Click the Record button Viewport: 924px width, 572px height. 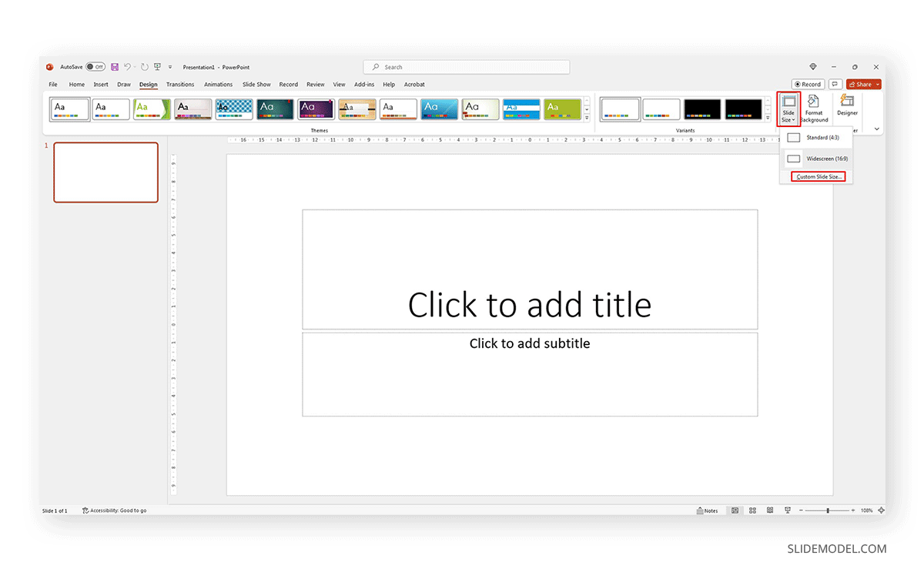(x=808, y=85)
